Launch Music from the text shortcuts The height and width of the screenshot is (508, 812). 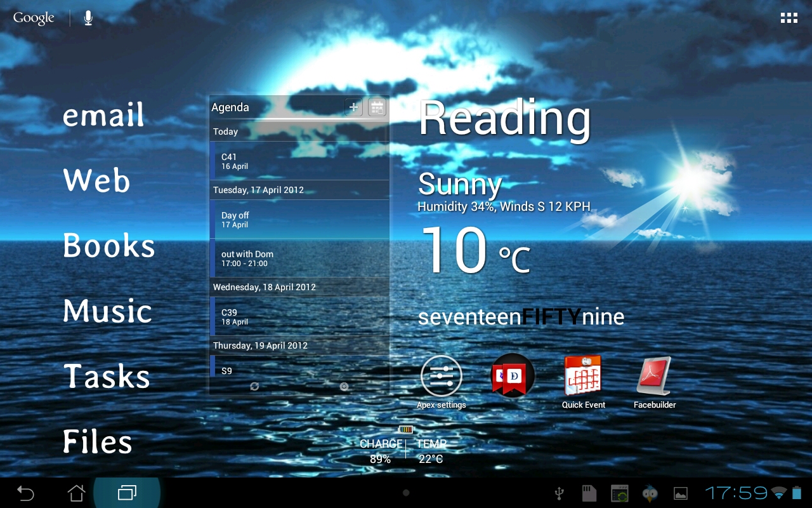[107, 311]
